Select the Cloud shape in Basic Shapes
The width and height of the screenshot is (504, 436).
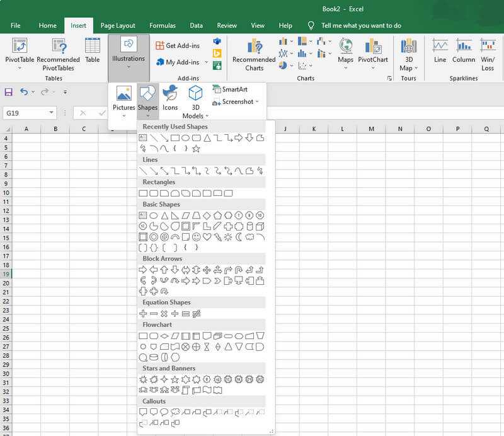249,238
